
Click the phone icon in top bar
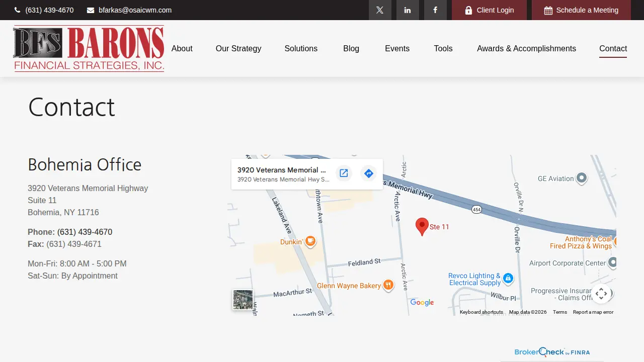point(18,10)
